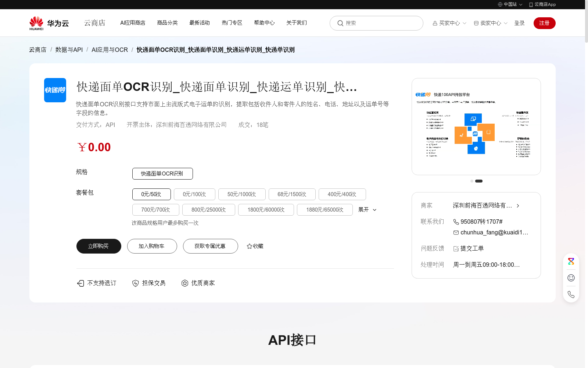The height and width of the screenshot is (368, 588).
Task: Click the chunhua_fang@kuaidi1… email address
Action: tap(494, 233)
